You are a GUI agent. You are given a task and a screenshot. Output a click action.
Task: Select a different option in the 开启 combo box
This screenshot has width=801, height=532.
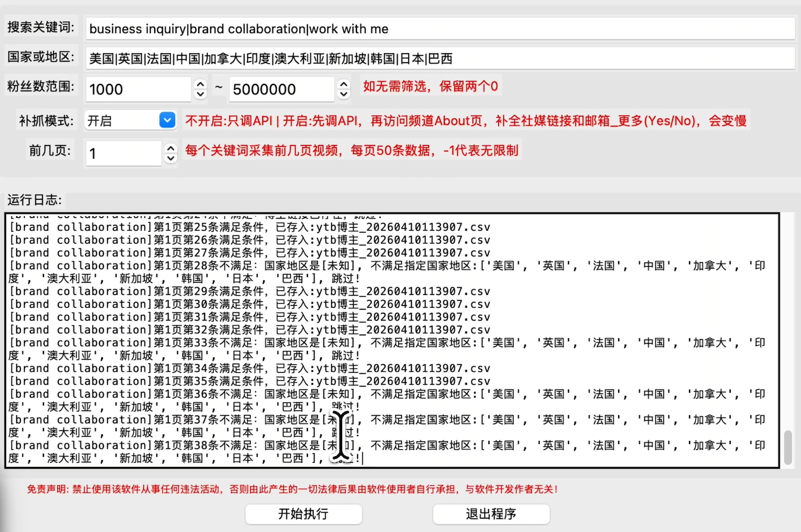coord(130,120)
